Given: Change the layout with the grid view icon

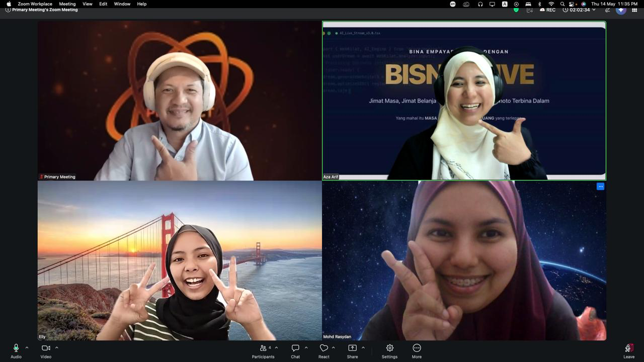Looking at the screenshot, I should pyautogui.click(x=634, y=10).
